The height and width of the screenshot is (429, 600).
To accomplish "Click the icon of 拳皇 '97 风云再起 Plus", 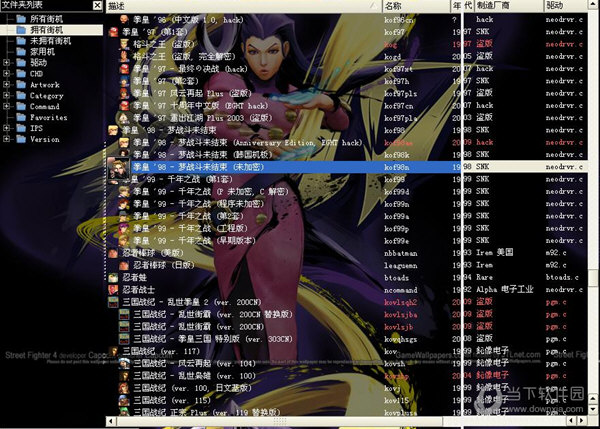I will (x=124, y=93).
